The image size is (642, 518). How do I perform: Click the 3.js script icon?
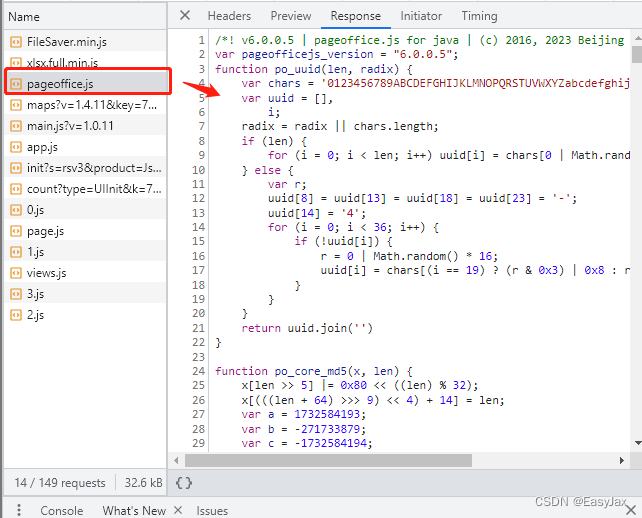pos(16,294)
